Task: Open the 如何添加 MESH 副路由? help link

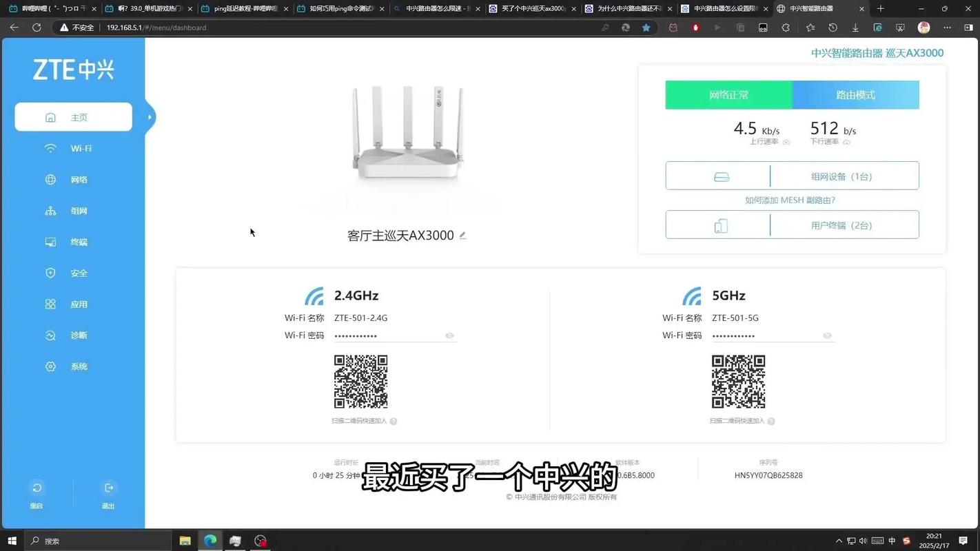Action: pos(790,200)
